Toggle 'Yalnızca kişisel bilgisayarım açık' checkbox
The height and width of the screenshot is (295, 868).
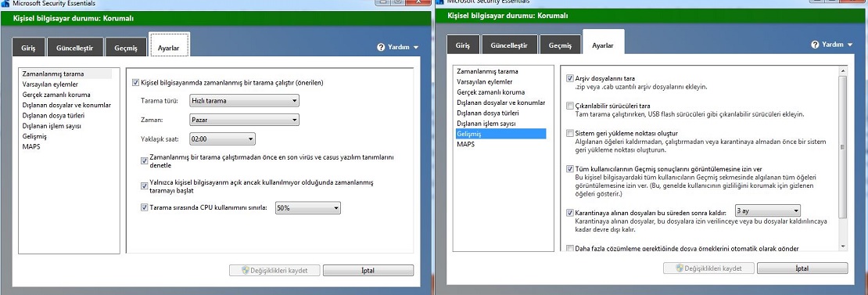tap(145, 186)
